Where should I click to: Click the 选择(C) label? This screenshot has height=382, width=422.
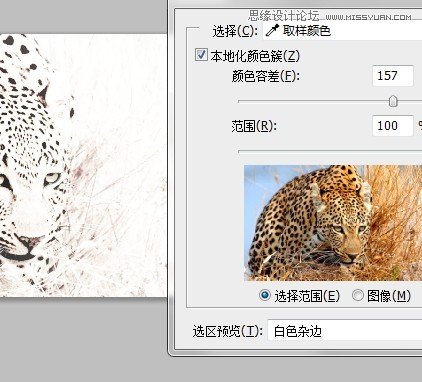[235, 31]
